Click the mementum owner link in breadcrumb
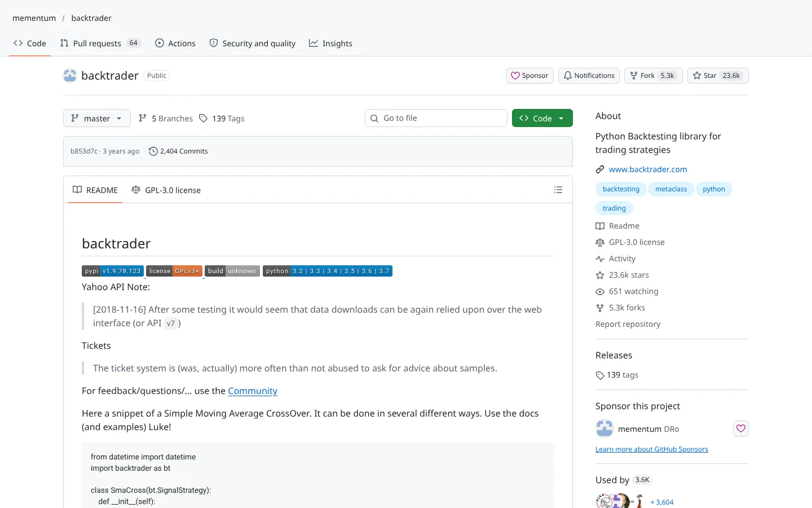Viewport: 812px width, 508px height. pos(34,18)
